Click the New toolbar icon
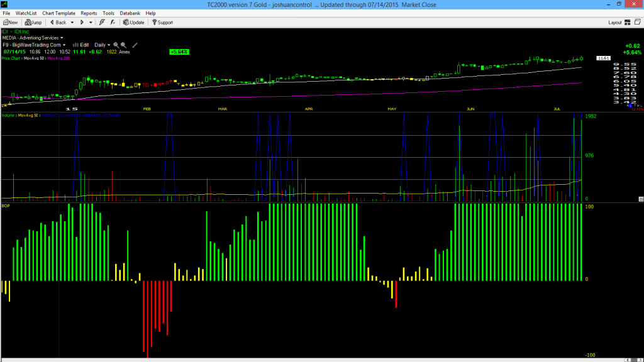This screenshot has width=644, height=362. pyautogui.click(x=10, y=23)
